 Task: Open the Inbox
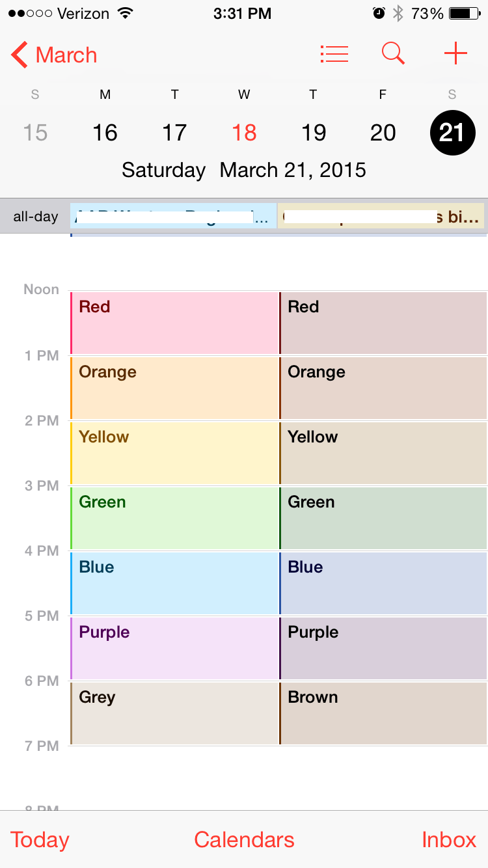(x=449, y=839)
